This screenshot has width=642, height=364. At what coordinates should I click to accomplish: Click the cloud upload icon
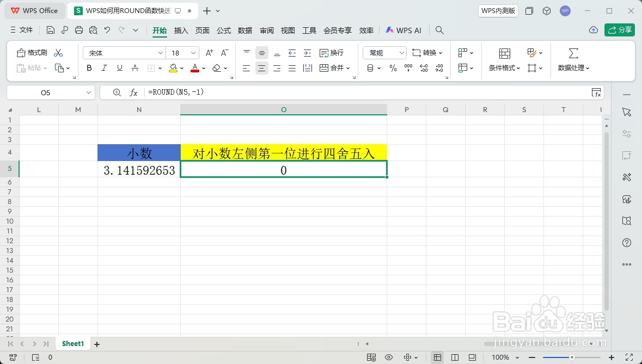tap(594, 30)
